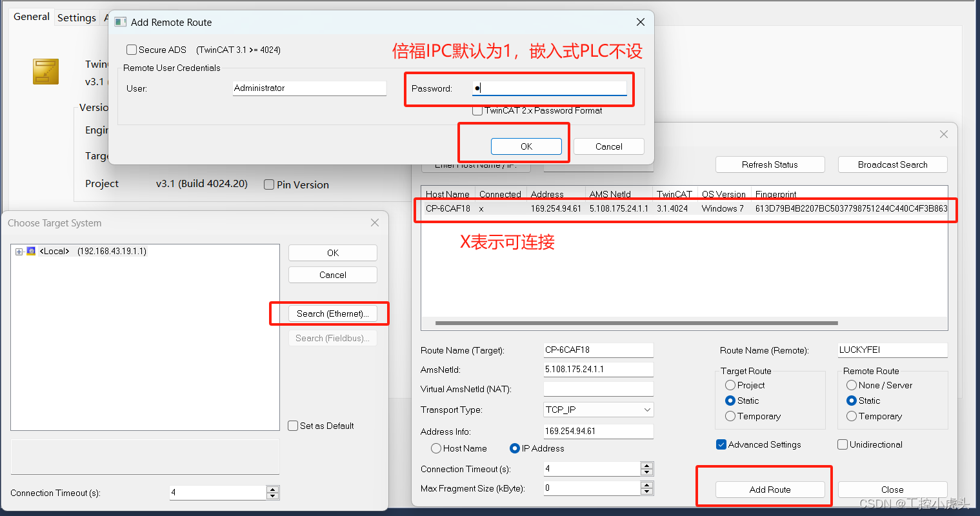Click Close in the Add Route dialog
Screen dimensions: 980x516
(x=893, y=490)
